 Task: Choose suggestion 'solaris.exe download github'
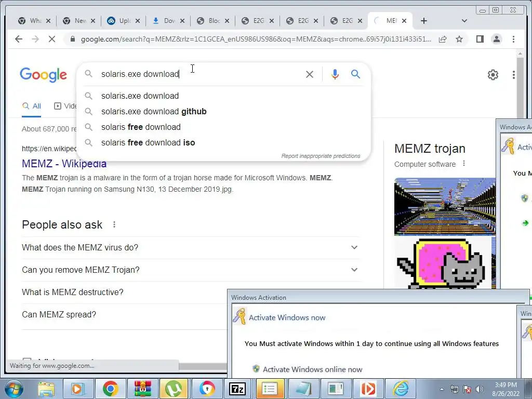223,111
